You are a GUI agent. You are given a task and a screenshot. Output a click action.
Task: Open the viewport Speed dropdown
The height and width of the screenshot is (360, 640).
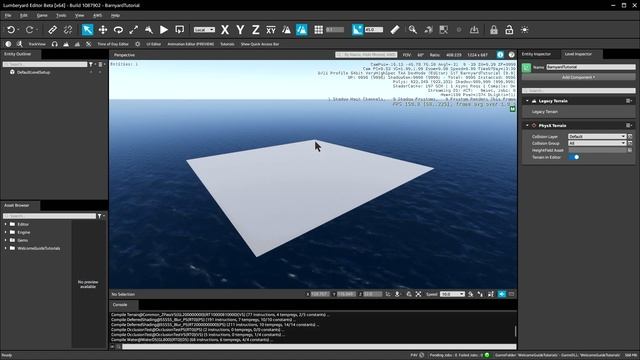[452, 294]
